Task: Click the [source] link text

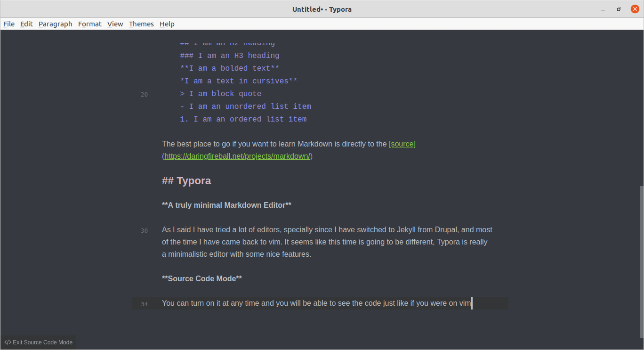Action: [x=402, y=144]
